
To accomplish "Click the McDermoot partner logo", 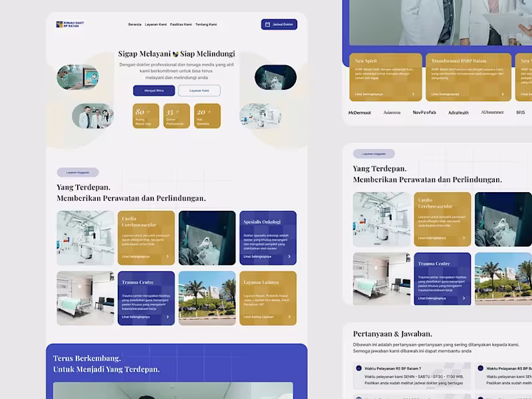I will point(360,112).
